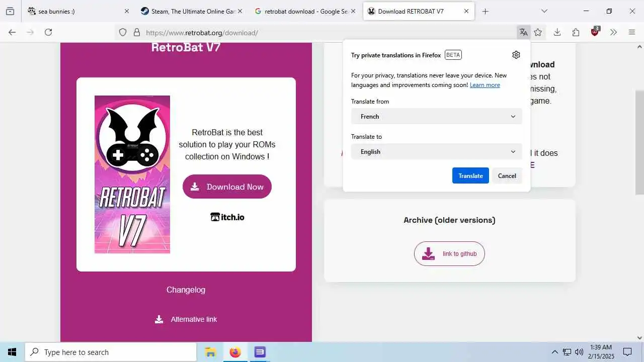Open the Firefox application menu
644x362 pixels.
click(632, 32)
